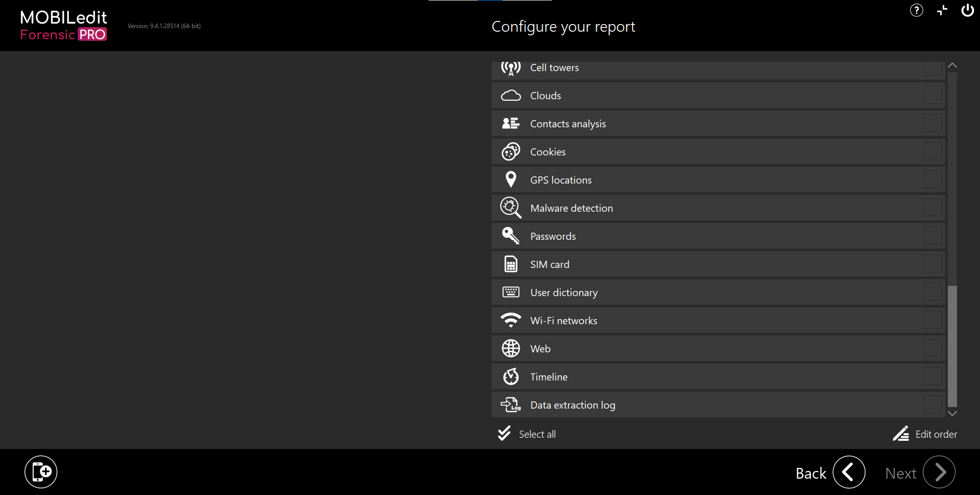Click the Cell towers antenna icon

(x=510, y=68)
